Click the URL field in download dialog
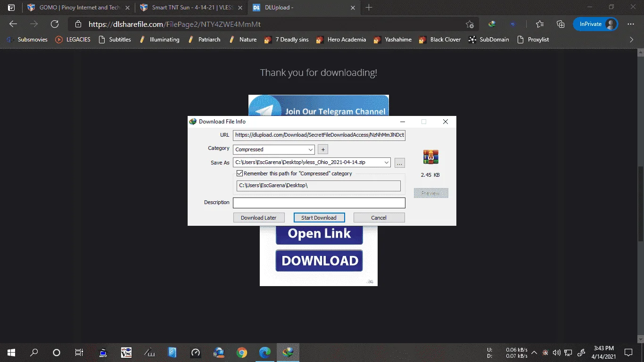This screenshot has width=644, height=362. pos(319,135)
